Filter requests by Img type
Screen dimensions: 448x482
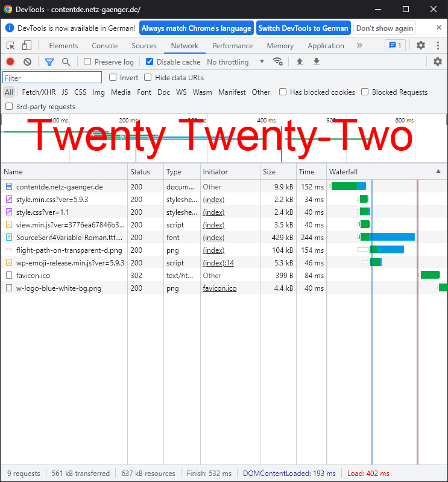[99, 92]
